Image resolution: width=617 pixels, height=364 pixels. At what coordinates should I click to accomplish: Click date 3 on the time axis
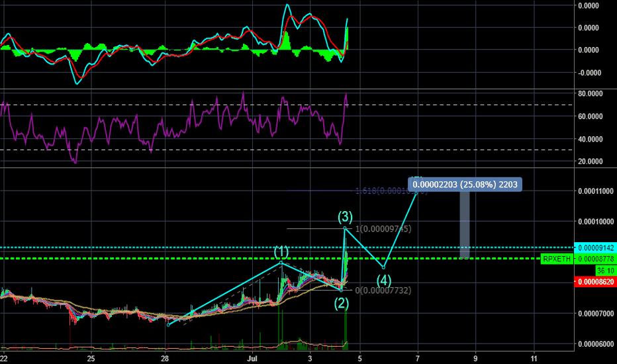(x=310, y=359)
